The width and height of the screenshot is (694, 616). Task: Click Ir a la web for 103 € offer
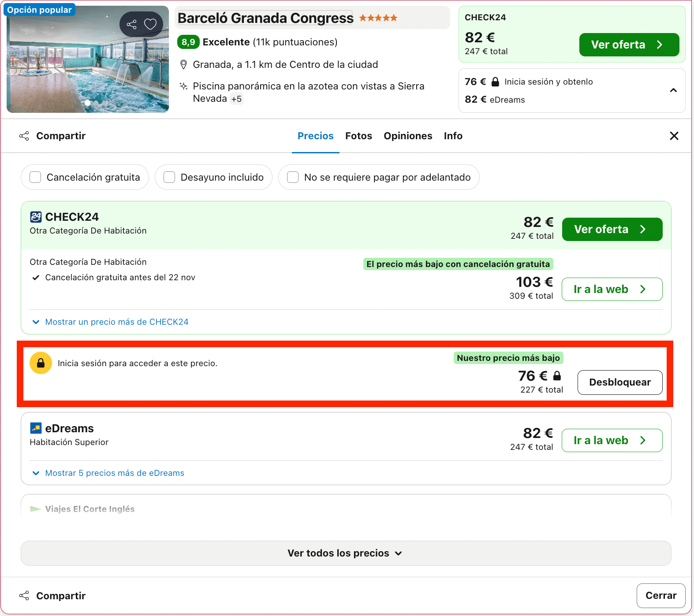612,289
